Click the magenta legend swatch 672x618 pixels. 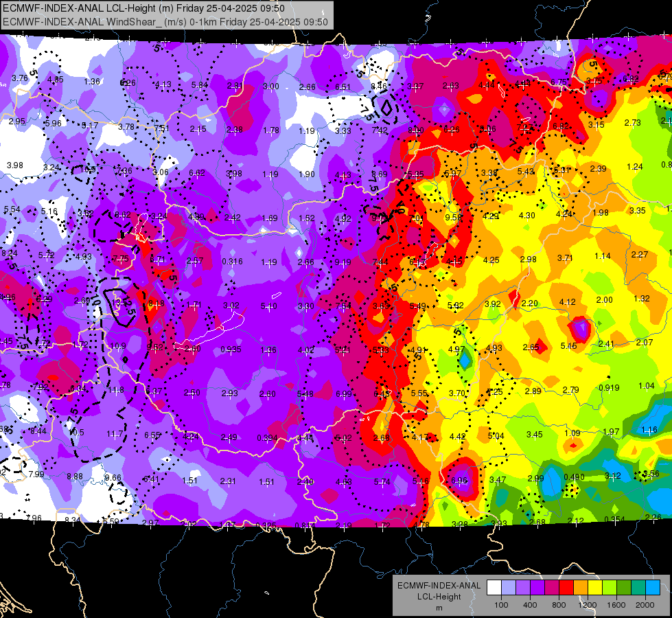pyautogui.click(x=552, y=588)
